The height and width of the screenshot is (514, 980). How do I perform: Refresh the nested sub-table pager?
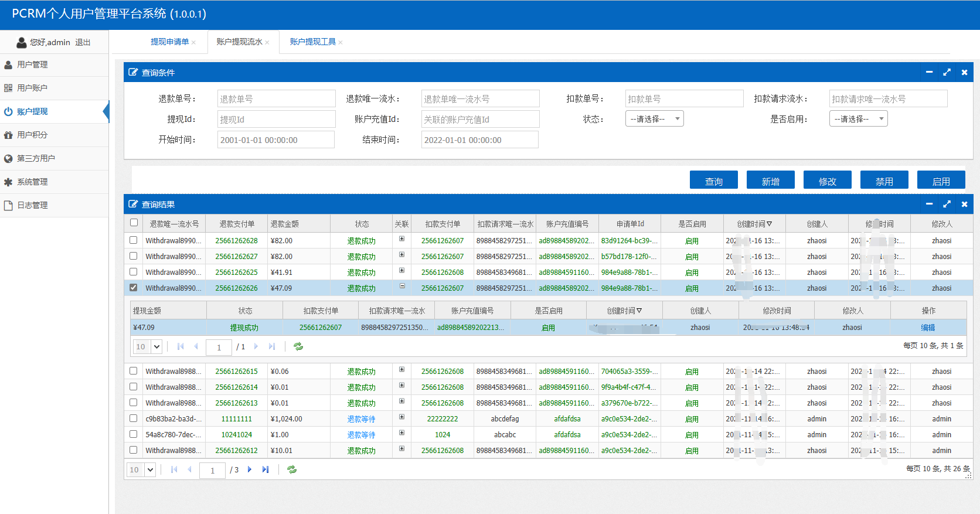click(x=298, y=346)
